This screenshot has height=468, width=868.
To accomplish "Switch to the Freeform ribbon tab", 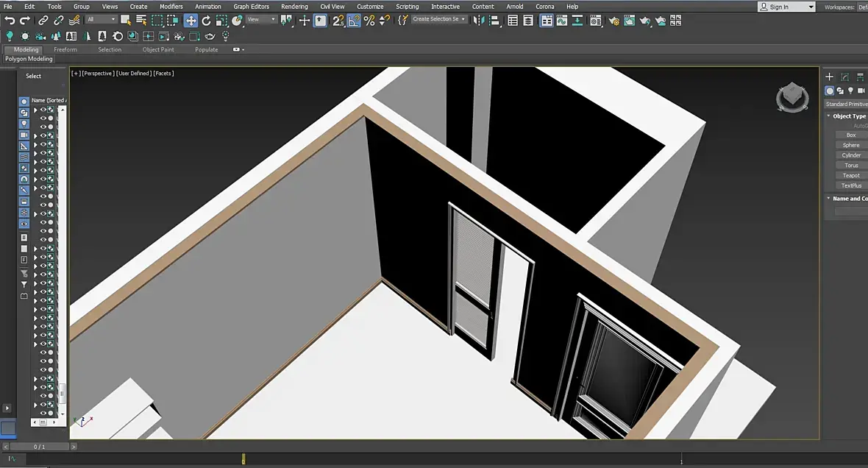I will click(x=65, y=50).
